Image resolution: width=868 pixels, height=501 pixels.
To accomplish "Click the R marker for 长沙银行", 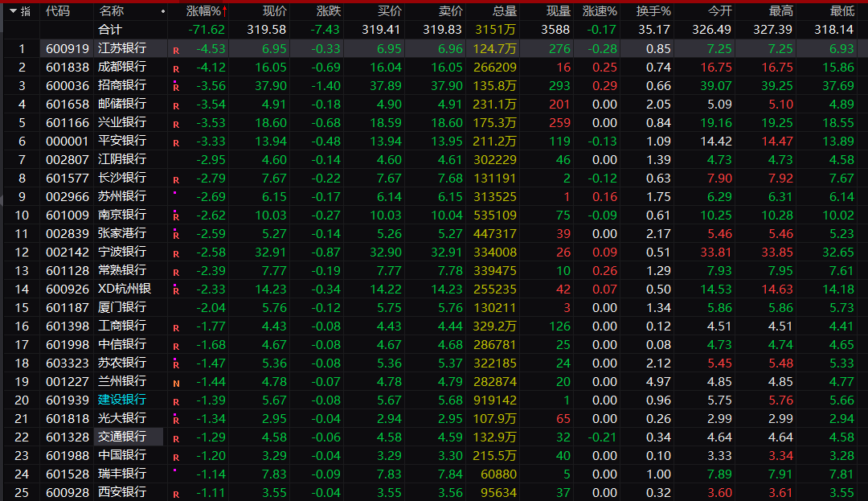I will click(176, 180).
